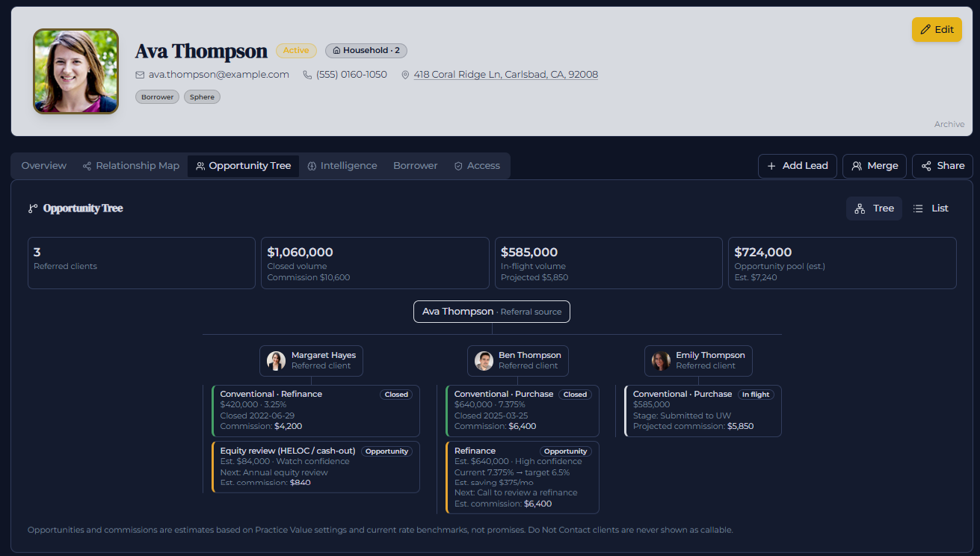Switch to List view
980x556 pixels.
pyautogui.click(x=931, y=208)
